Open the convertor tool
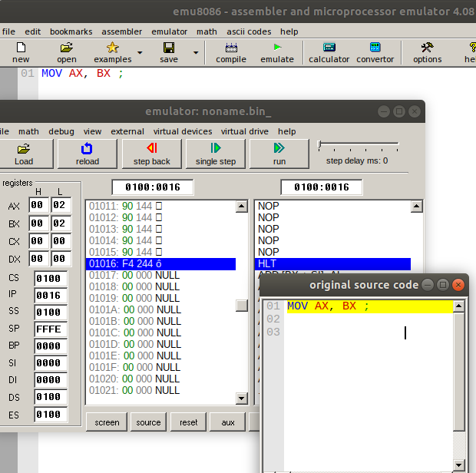 coord(375,48)
